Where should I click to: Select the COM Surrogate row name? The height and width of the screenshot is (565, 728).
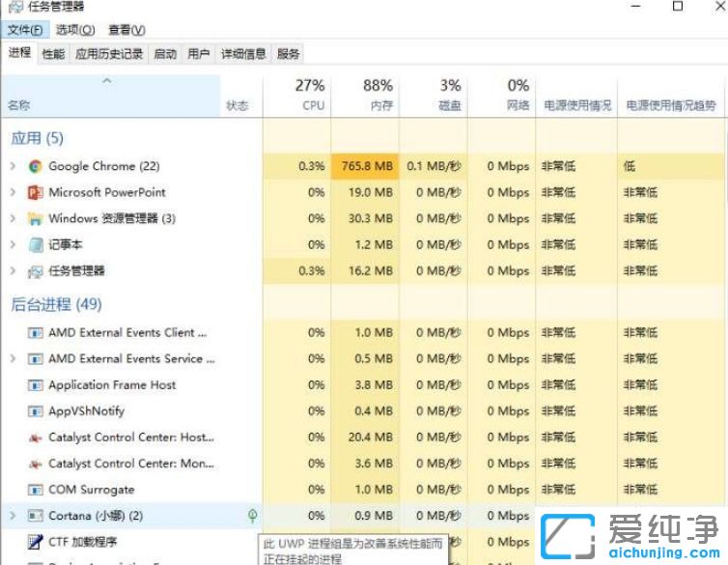[92, 490]
